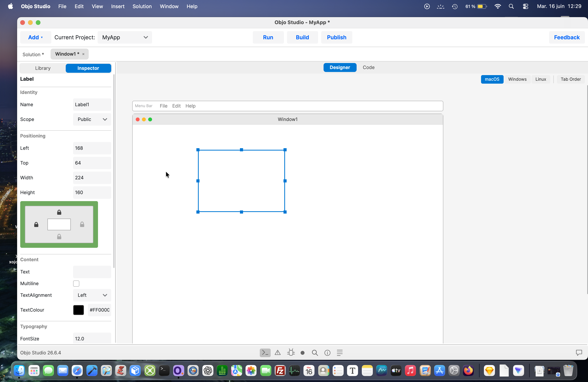Click the Top position field 64
The width and height of the screenshot is (588, 382).
[x=92, y=163]
